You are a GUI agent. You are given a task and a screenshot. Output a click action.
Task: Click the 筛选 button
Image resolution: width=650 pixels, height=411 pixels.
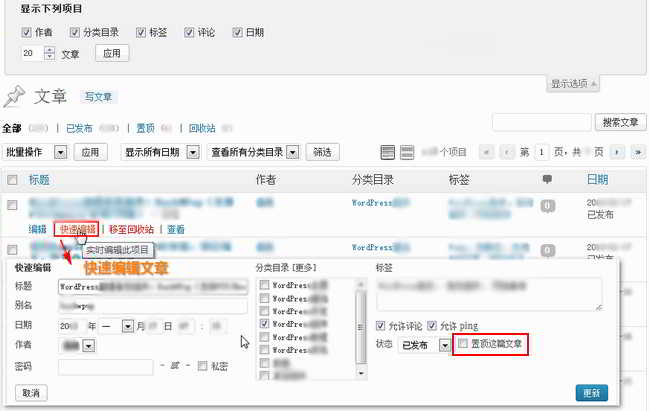point(322,152)
